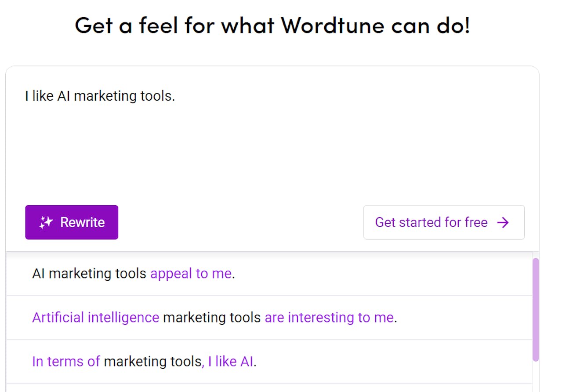The image size is (573, 392).
Task: Click the purple text 'Artificial intelligence'
Action: tap(95, 317)
